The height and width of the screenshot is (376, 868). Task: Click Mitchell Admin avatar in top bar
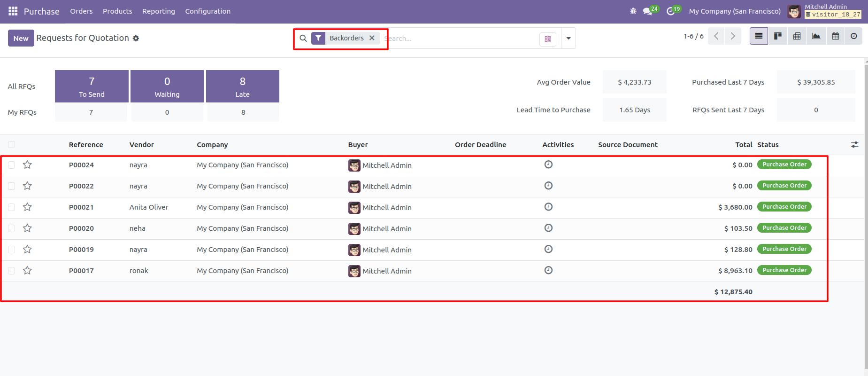(x=794, y=11)
